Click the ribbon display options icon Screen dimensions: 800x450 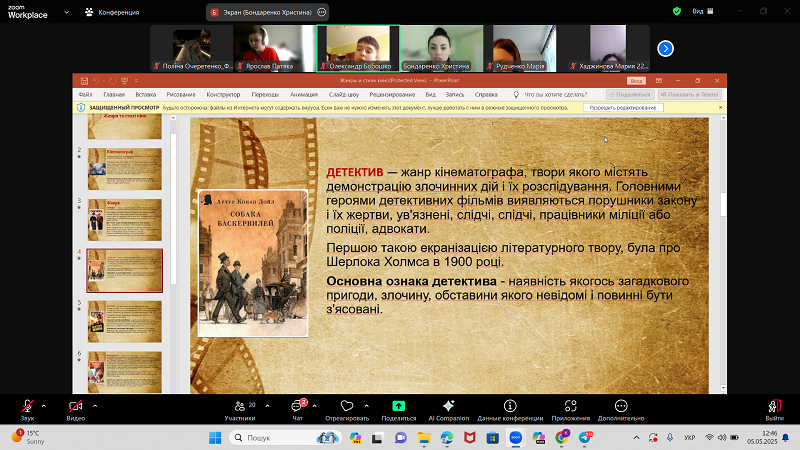[x=659, y=81]
